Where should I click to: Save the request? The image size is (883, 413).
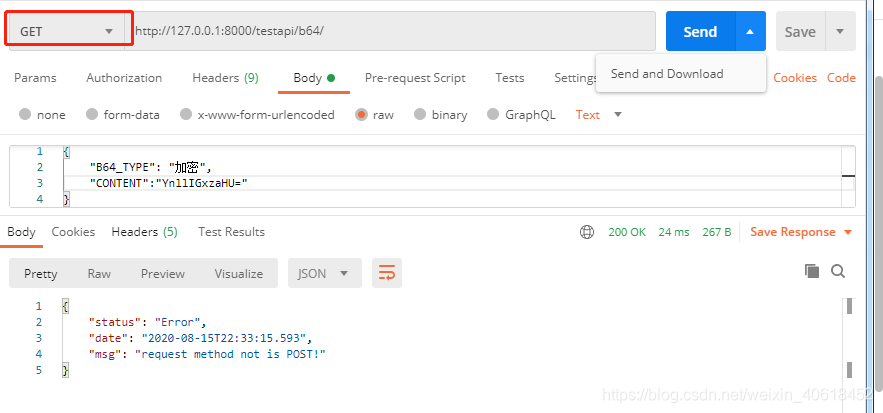click(x=800, y=32)
